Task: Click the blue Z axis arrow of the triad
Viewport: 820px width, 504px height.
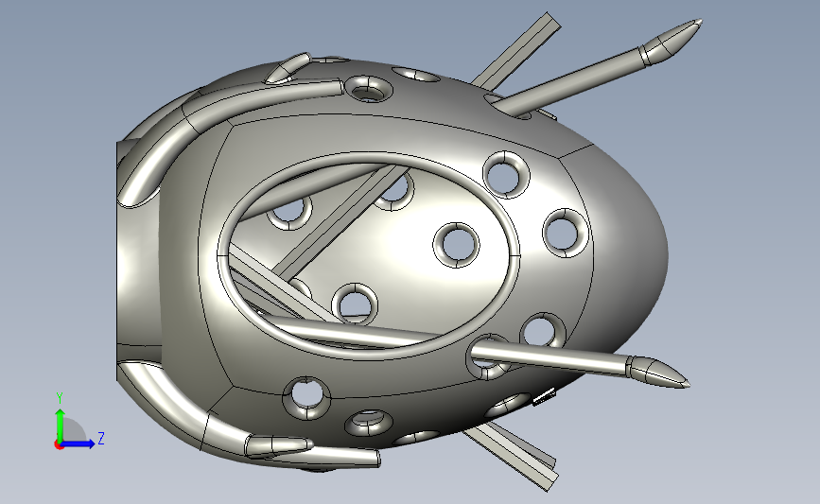Action: coord(79,443)
